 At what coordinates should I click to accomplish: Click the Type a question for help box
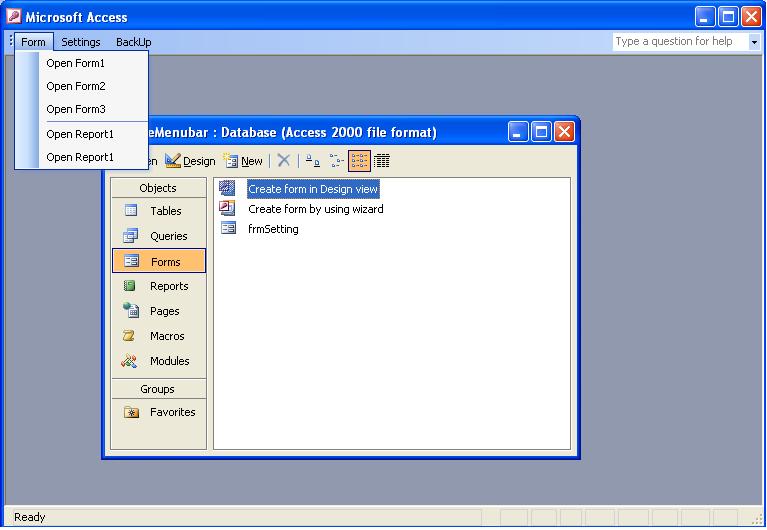click(680, 42)
